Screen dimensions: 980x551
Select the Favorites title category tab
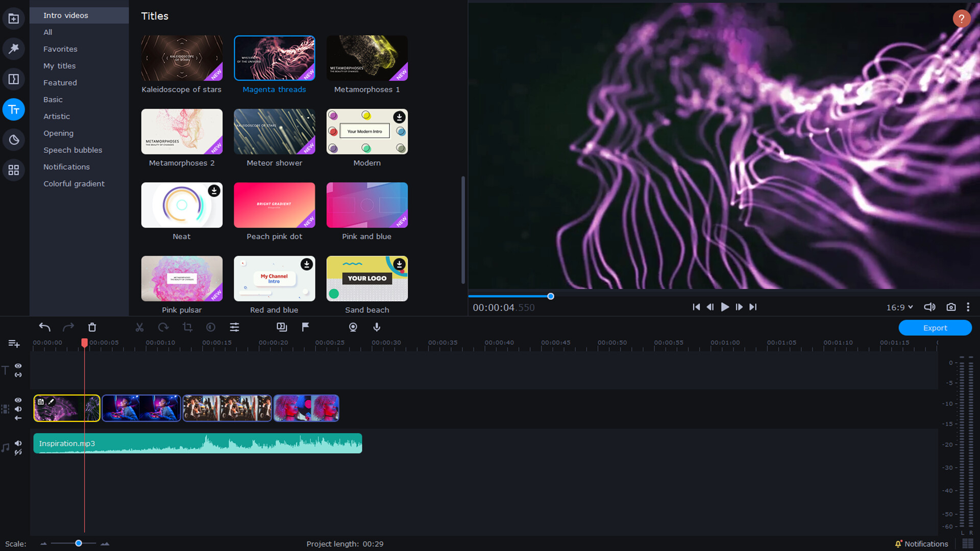60,48
